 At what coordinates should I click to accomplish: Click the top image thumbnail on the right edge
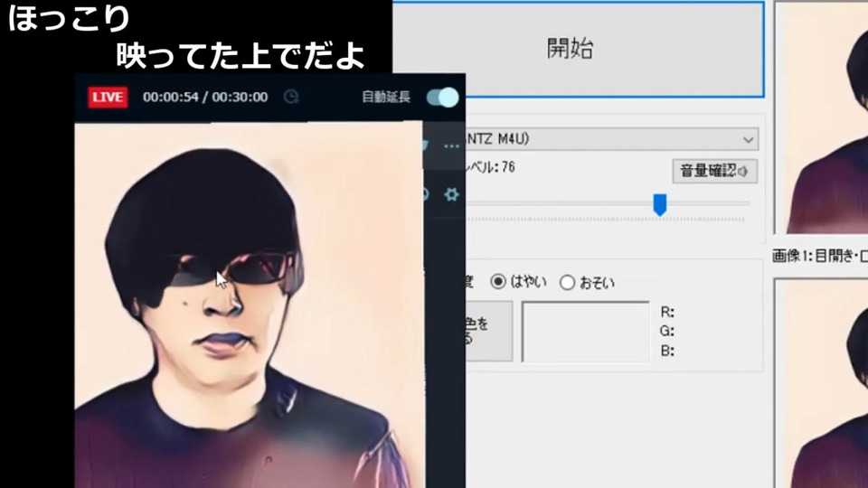point(822,117)
